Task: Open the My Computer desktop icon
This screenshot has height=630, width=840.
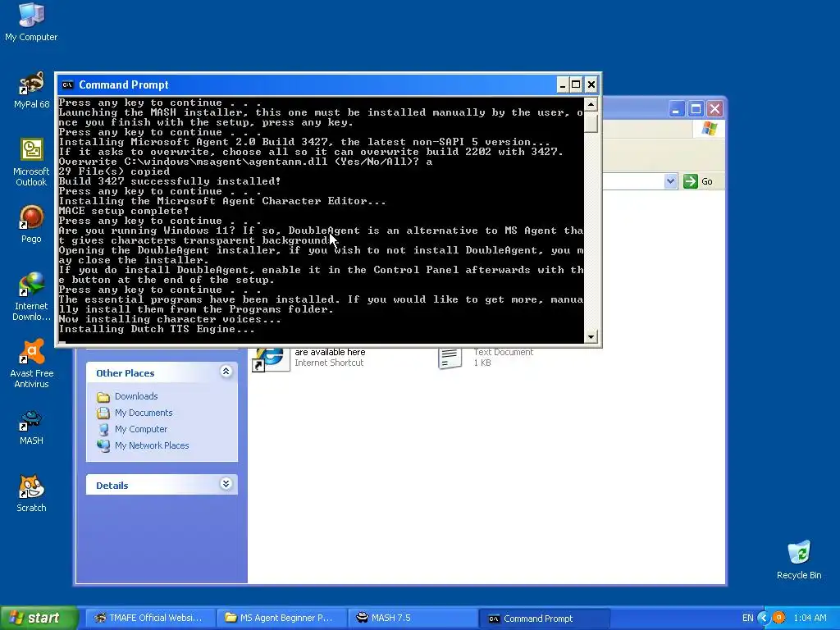Action: (31, 22)
